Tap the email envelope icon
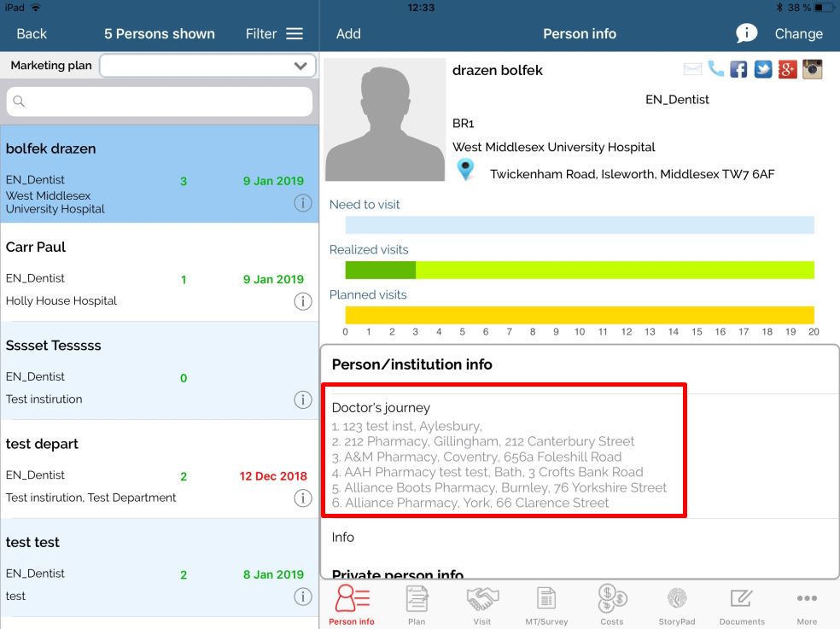The image size is (840, 629). coord(692,69)
